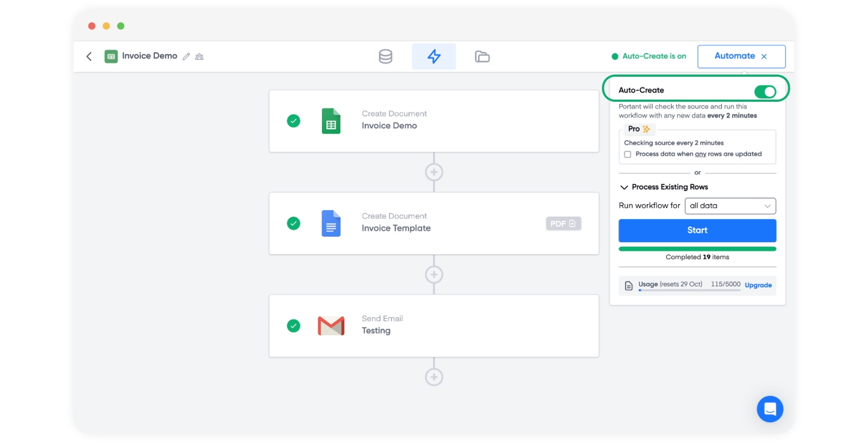The height and width of the screenshot is (443, 868).
Task: Click the Upgrade link
Action: point(758,285)
